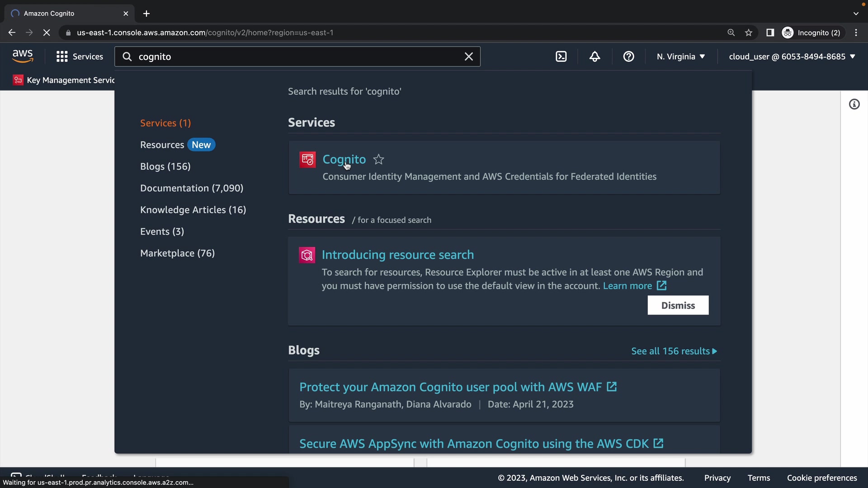Screen dimensions: 868x488
Task: Bookmark this page with browser star icon
Action: point(749,33)
